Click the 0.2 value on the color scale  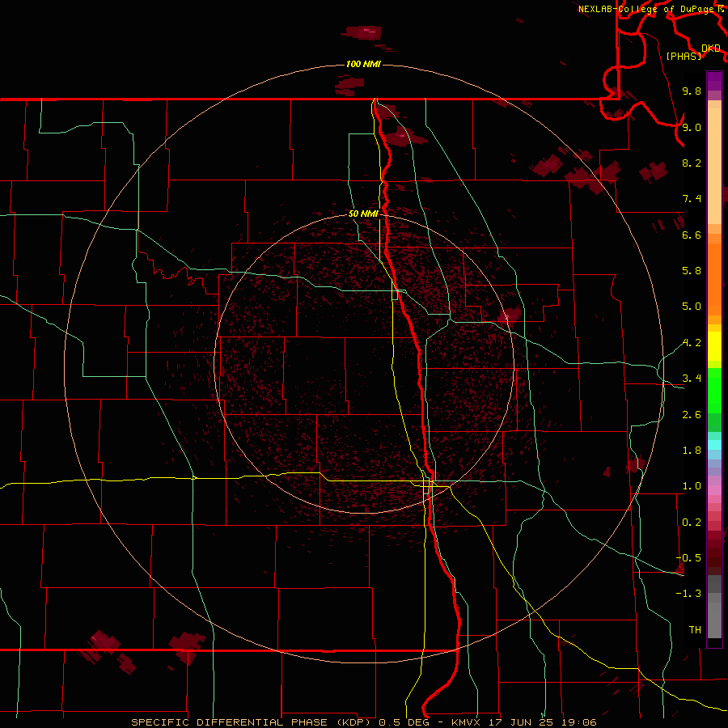(692, 523)
